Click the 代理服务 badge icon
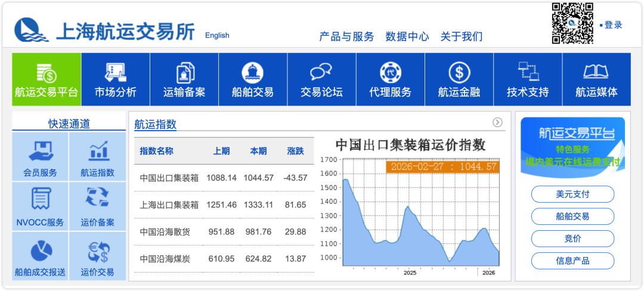 click(391, 73)
